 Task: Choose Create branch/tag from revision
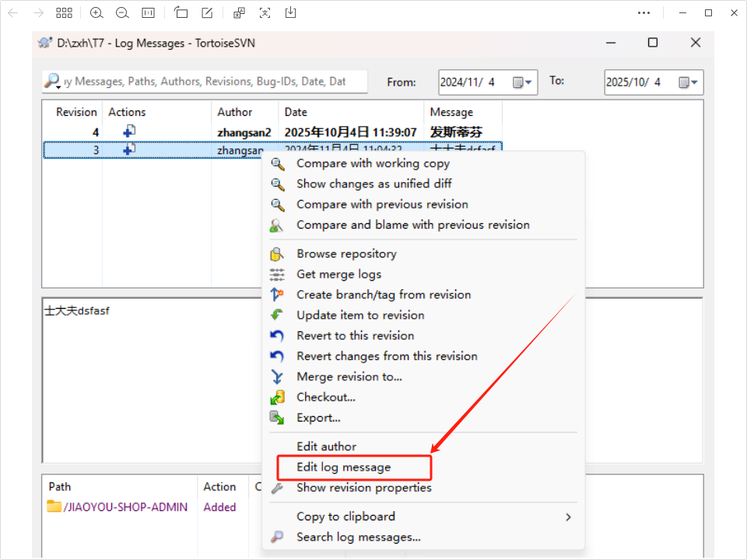(423, 295)
